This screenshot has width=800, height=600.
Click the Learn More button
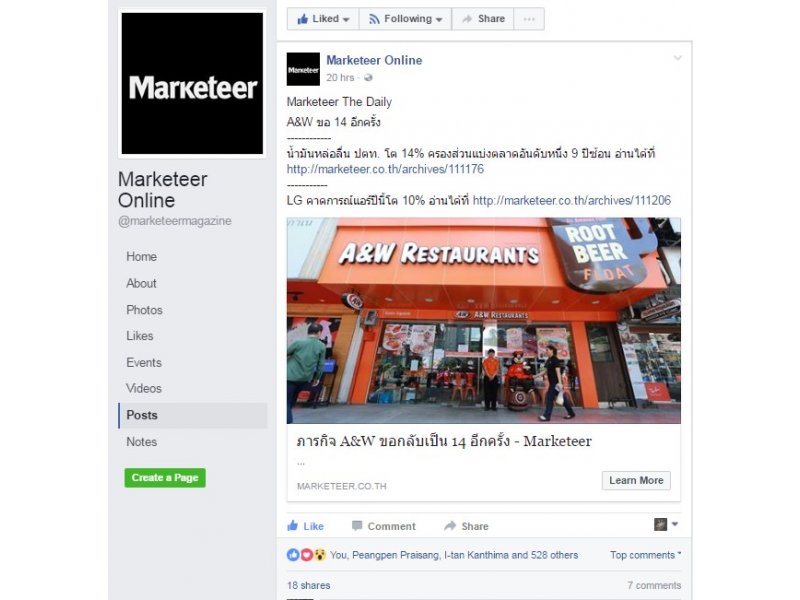tap(636, 481)
